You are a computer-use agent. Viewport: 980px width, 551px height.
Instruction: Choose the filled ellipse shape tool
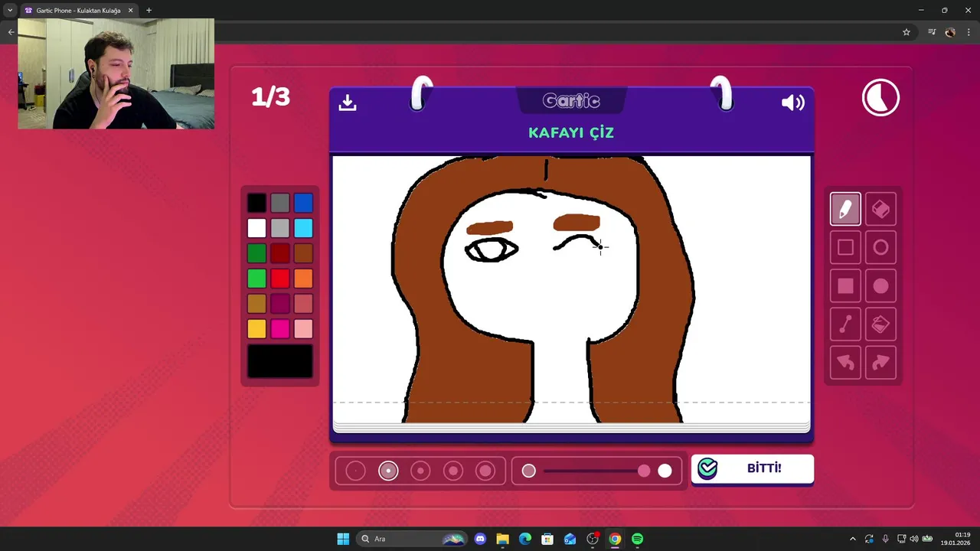click(880, 286)
